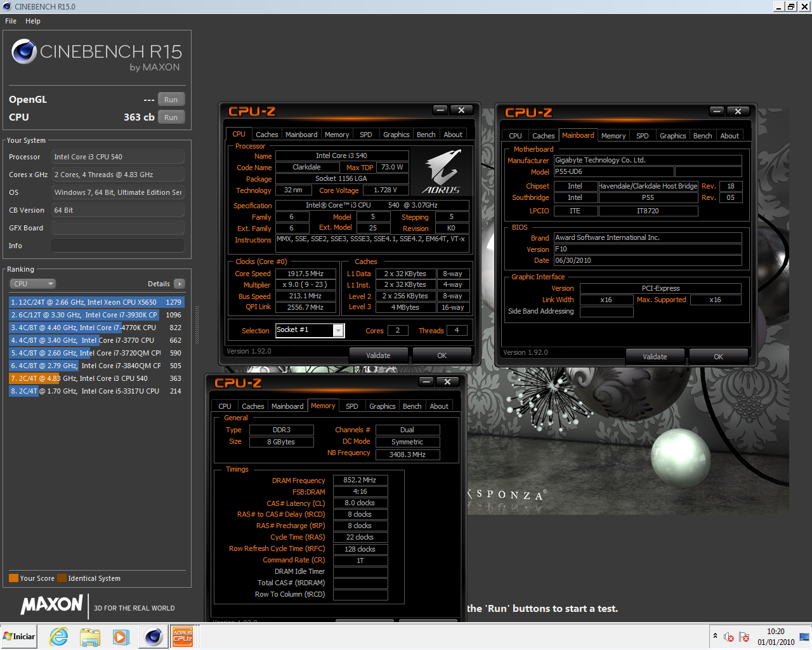Viewport: 812px width, 650px height.
Task: Click the Info input field
Action: pyautogui.click(x=118, y=246)
